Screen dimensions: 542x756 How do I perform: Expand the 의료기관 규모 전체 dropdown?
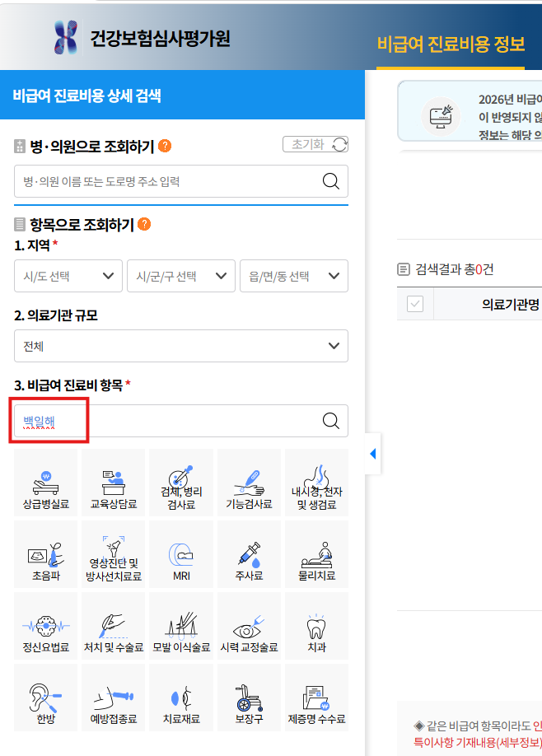(x=181, y=346)
